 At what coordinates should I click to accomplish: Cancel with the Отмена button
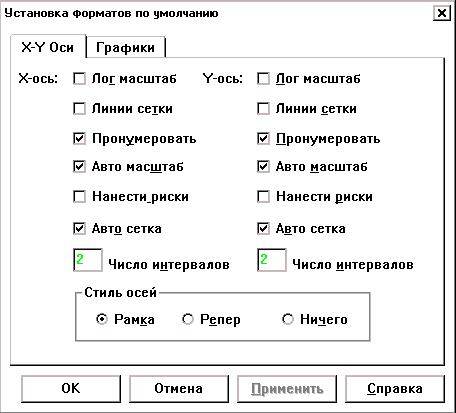click(179, 389)
